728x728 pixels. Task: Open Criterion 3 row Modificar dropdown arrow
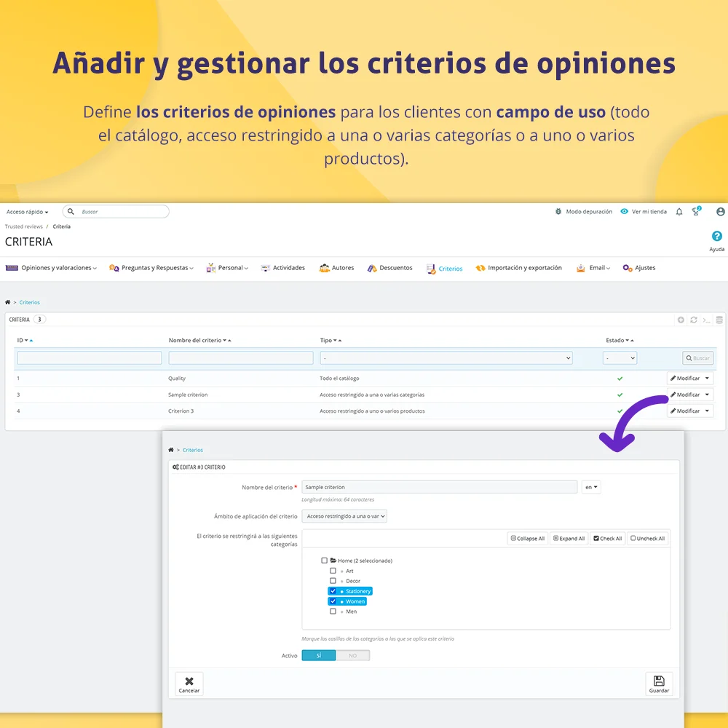[707, 411]
